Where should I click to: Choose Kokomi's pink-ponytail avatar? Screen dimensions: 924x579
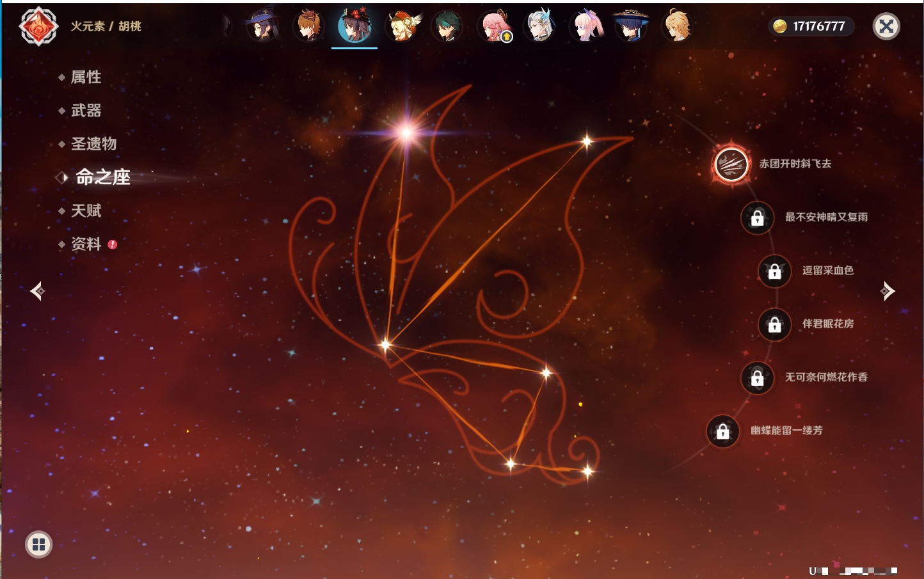click(585, 26)
